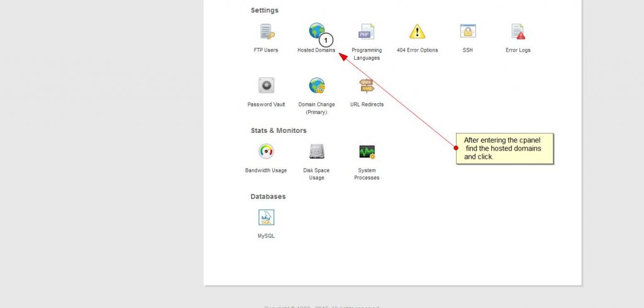The height and width of the screenshot is (308, 644).
Task: Open the Programming Languages PHP icon
Action: 366,31
